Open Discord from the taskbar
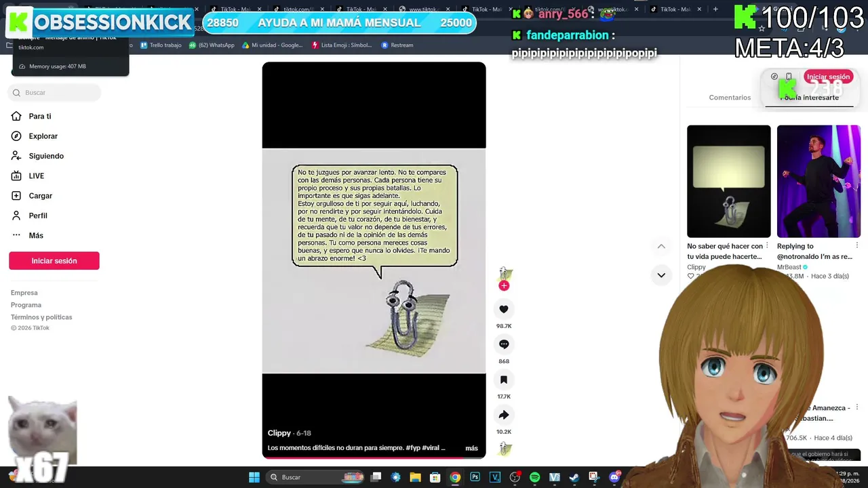Image resolution: width=868 pixels, height=488 pixels. [x=615, y=477]
